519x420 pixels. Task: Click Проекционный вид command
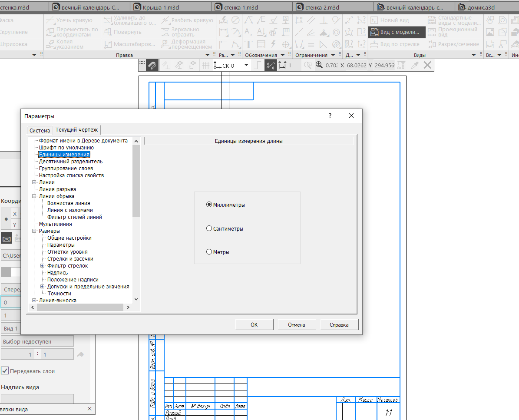tap(453, 32)
